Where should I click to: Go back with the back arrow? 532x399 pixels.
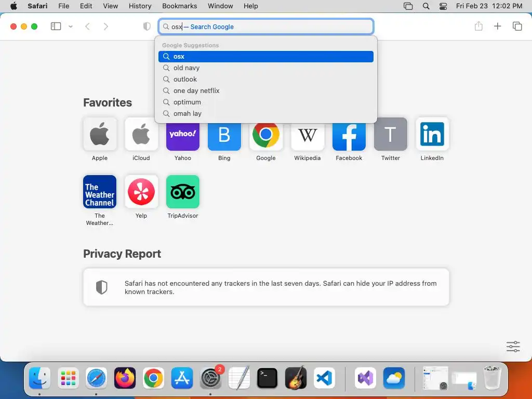pos(87,26)
